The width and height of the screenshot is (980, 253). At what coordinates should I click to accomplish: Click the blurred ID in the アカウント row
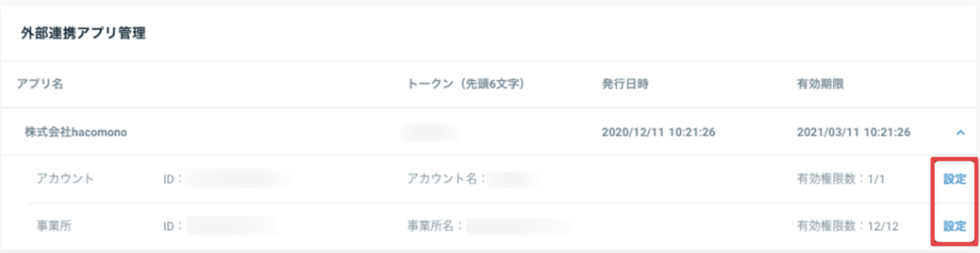pos(239,179)
